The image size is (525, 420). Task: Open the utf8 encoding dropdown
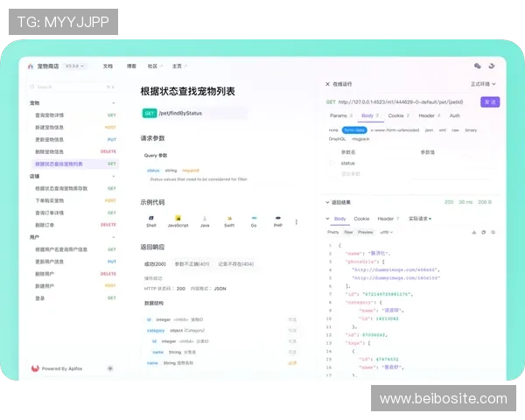point(387,232)
